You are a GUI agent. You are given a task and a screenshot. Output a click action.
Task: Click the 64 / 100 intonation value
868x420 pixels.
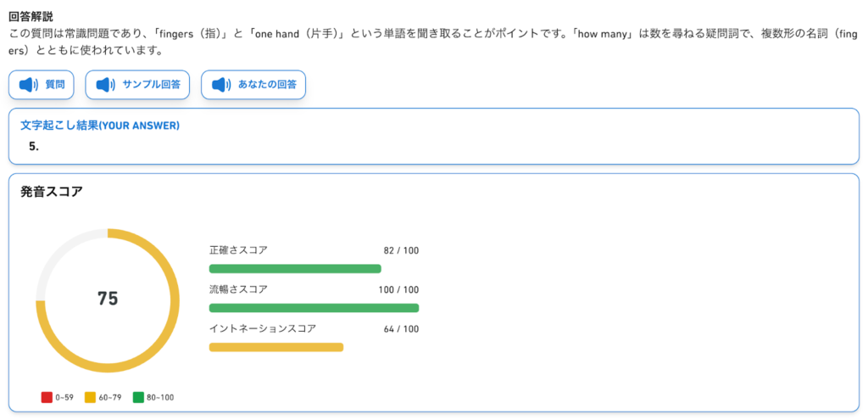click(x=400, y=329)
